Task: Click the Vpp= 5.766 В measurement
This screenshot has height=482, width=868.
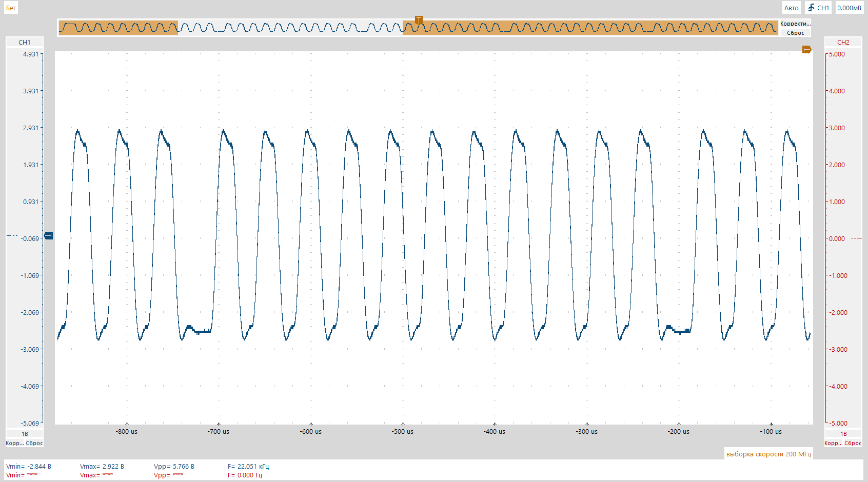Action: tap(174, 466)
